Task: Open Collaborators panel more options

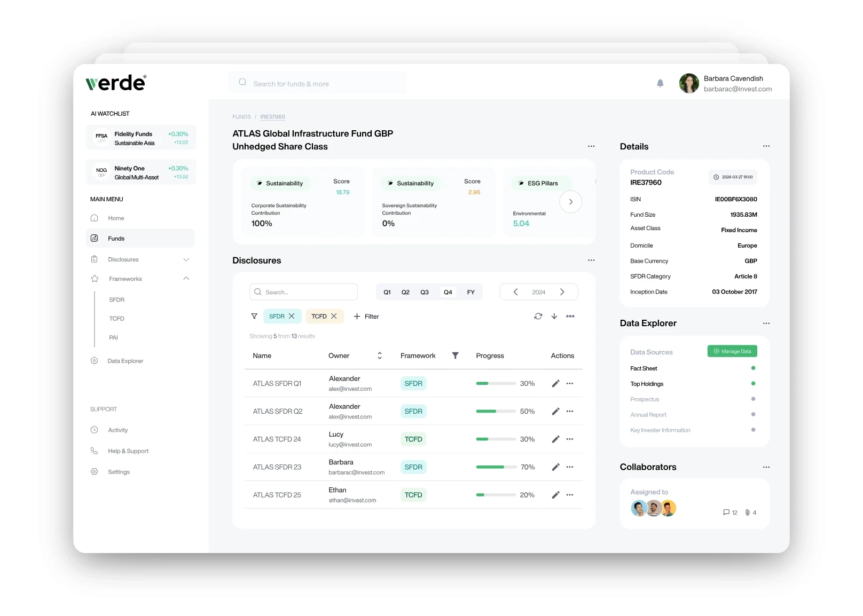Action: click(766, 467)
